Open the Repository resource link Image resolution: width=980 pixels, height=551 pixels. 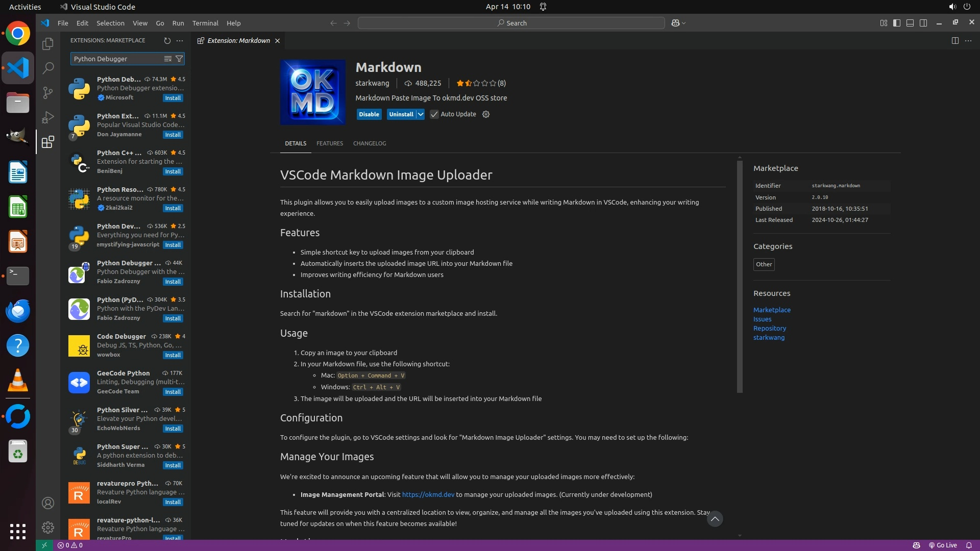click(x=769, y=328)
